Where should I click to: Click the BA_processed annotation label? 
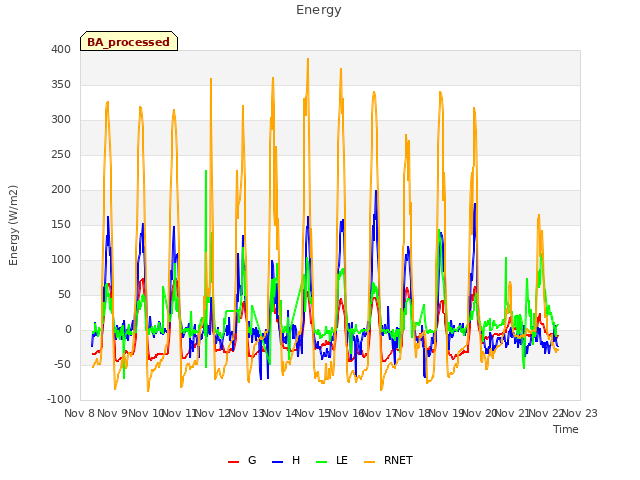[x=129, y=42]
